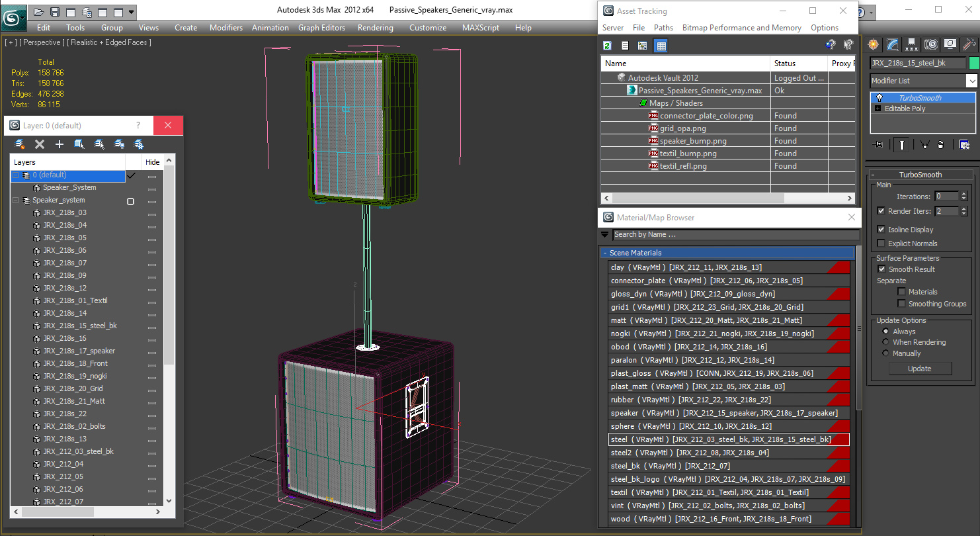Collapse the 0 (default) layer tree
The height and width of the screenshot is (536, 980).
click(15, 175)
